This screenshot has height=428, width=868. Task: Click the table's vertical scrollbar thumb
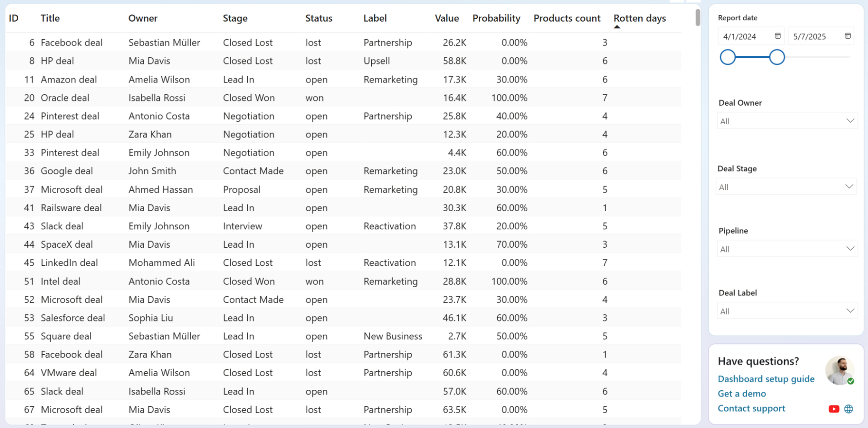[697, 17]
